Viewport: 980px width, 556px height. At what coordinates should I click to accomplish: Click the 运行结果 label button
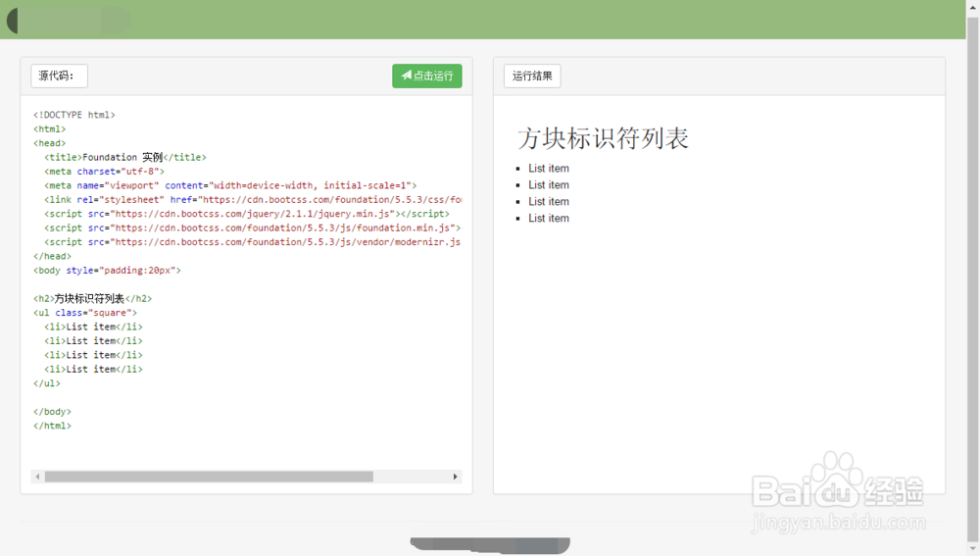[532, 76]
